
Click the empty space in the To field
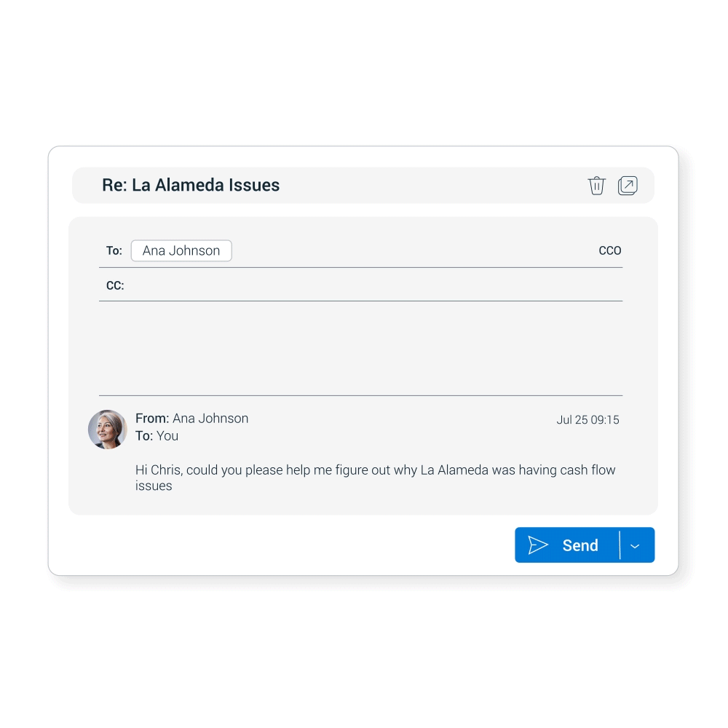[408, 250]
